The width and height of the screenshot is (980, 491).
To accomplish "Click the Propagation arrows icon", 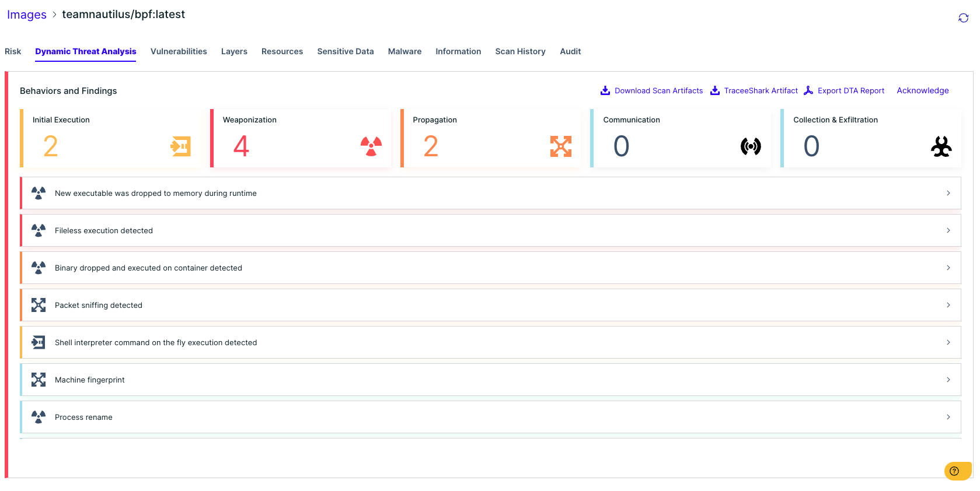I will (561, 146).
